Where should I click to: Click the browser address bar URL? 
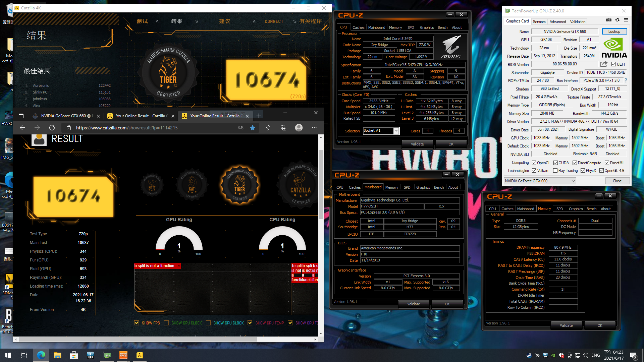coord(127,128)
